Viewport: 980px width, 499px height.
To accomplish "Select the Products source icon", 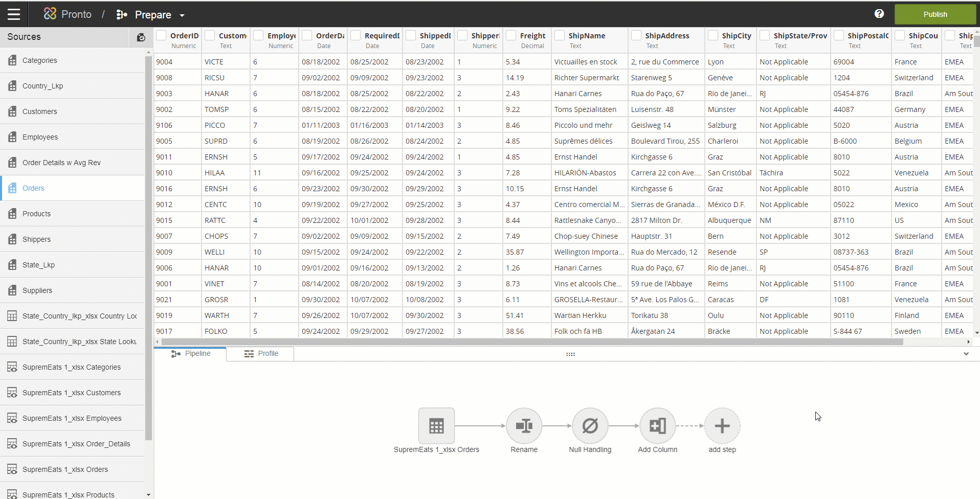I will coord(12,214).
